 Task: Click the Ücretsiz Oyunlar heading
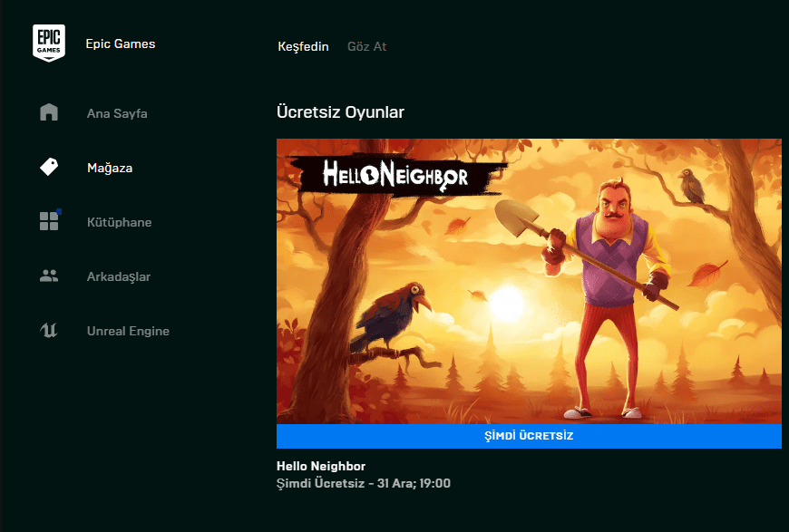point(341,112)
